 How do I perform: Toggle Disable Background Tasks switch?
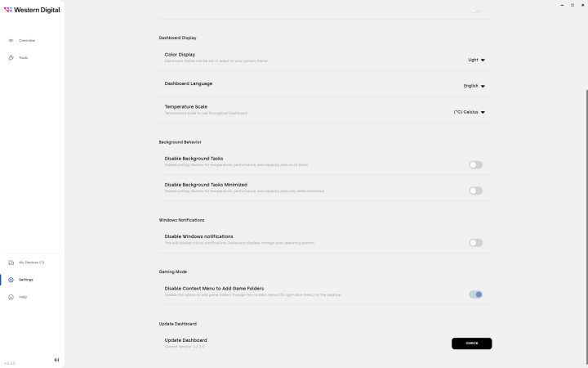[x=475, y=164]
